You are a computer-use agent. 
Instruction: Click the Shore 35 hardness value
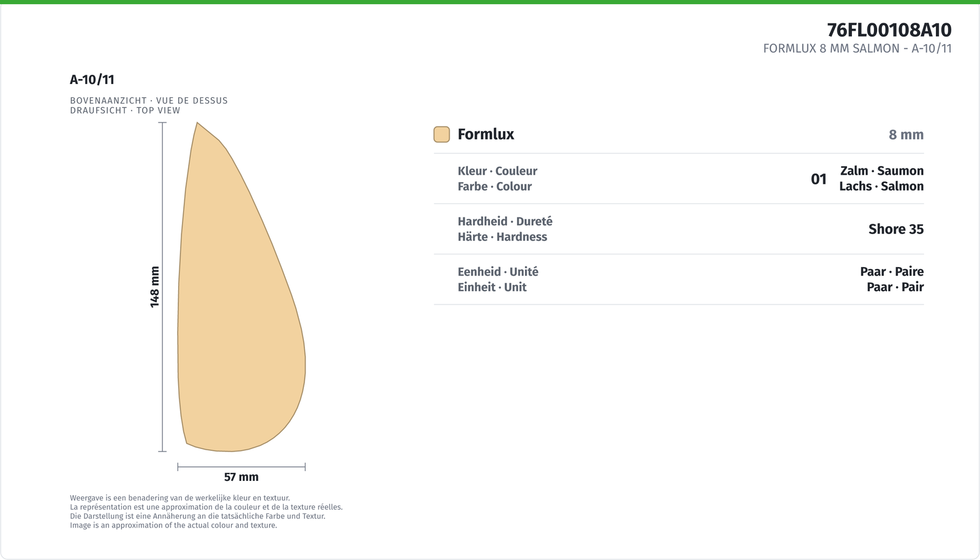[x=896, y=229]
